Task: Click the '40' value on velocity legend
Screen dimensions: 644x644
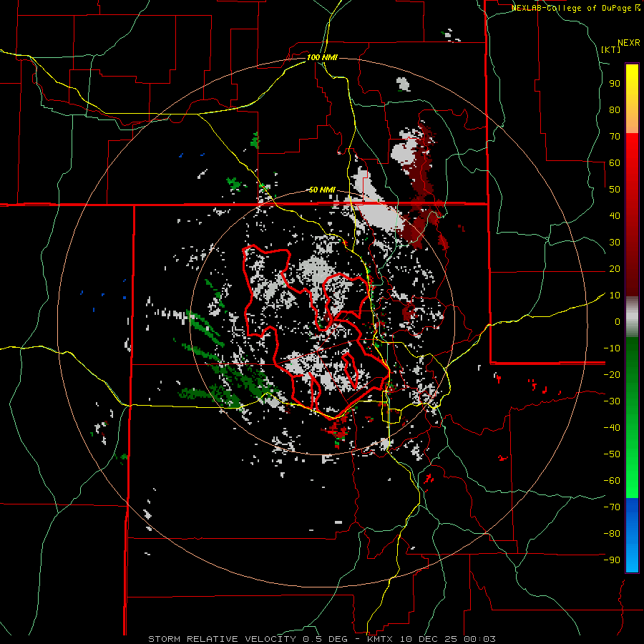Action: click(x=615, y=215)
